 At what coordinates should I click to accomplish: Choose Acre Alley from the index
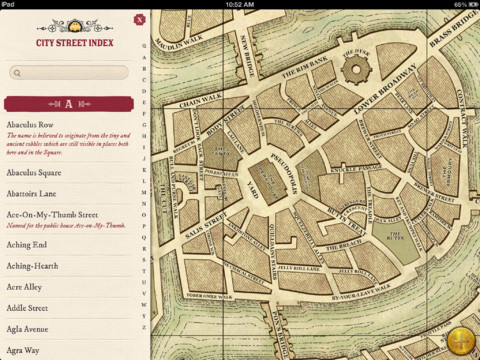pyautogui.click(x=69, y=287)
